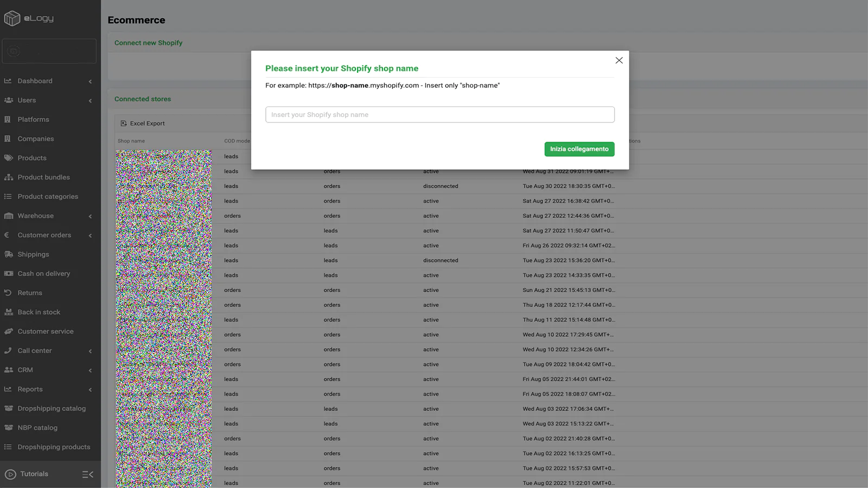Click the NBP catalog box icon
The width and height of the screenshot is (868, 488).
click(x=8, y=427)
